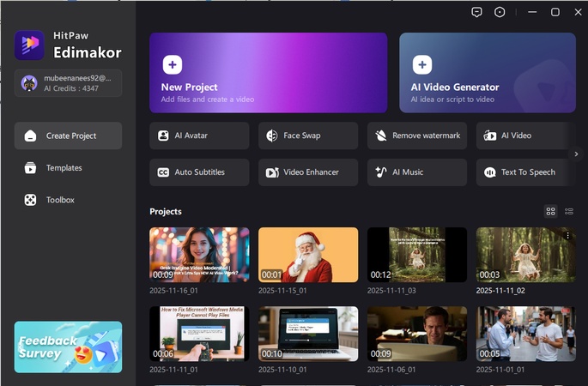Click the AI Video Generator banner
The image size is (588, 386).
click(487, 73)
